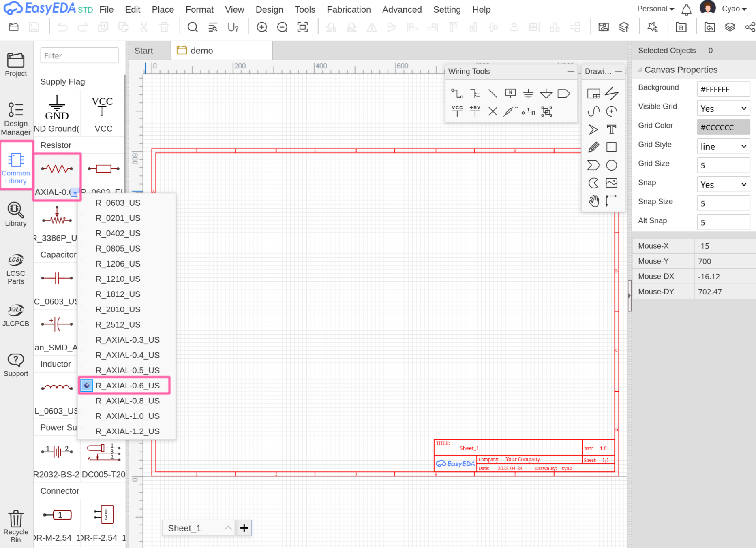The height and width of the screenshot is (548, 756).
Task: Minimize the Wiring Tools panel
Action: tap(571, 71)
